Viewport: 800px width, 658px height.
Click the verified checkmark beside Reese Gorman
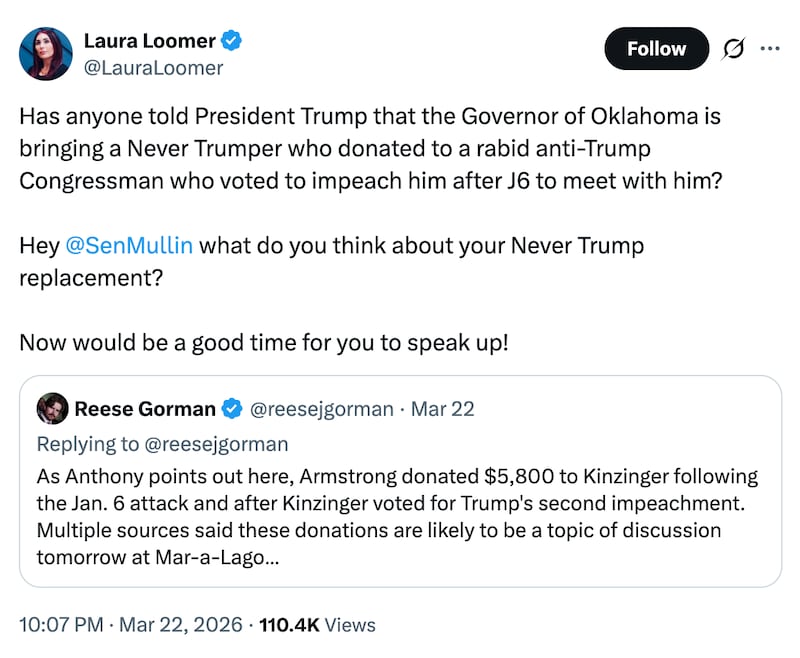[x=231, y=408]
